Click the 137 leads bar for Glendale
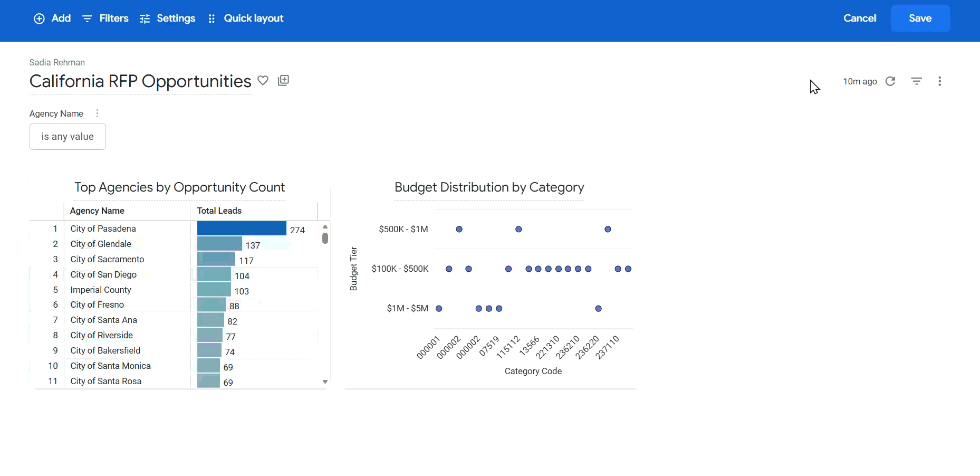Image resolution: width=980 pixels, height=476 pixels. [x=219, y=244]
